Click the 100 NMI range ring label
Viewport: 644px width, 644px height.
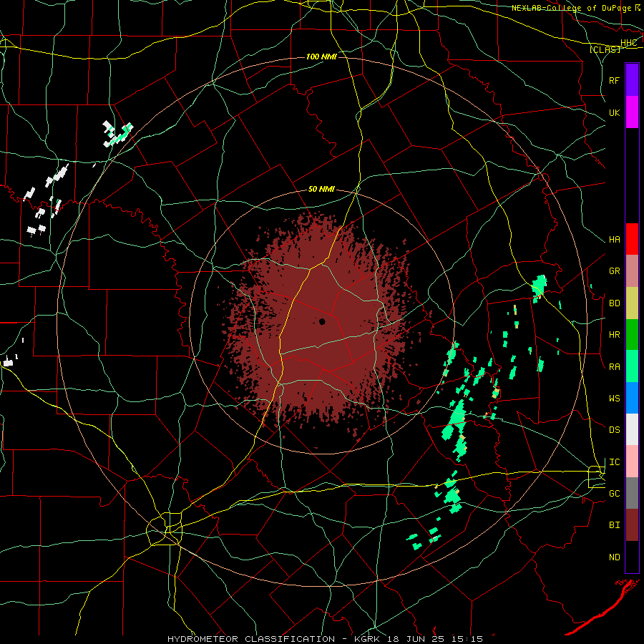321,57
